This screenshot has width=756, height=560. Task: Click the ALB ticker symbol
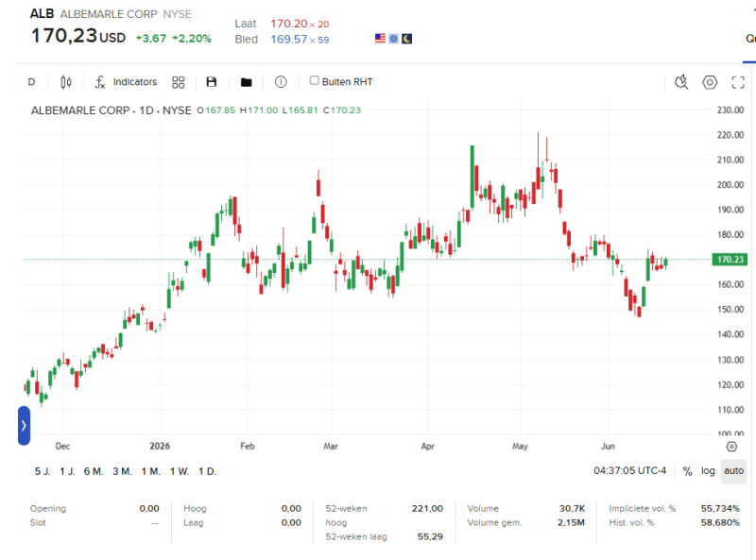tap(42, 14)
